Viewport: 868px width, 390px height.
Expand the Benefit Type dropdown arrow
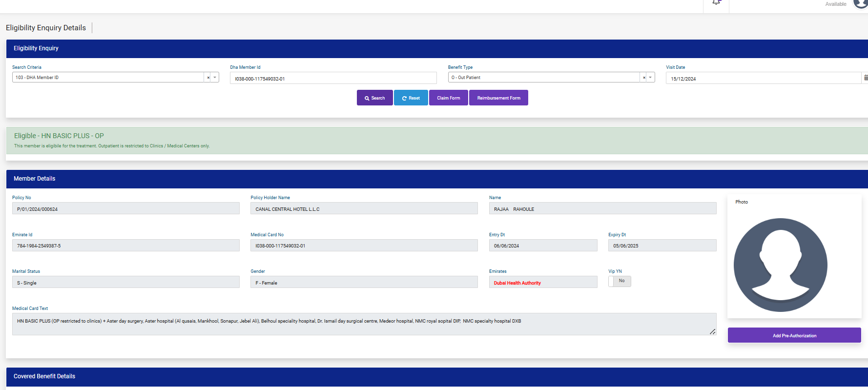650,78
